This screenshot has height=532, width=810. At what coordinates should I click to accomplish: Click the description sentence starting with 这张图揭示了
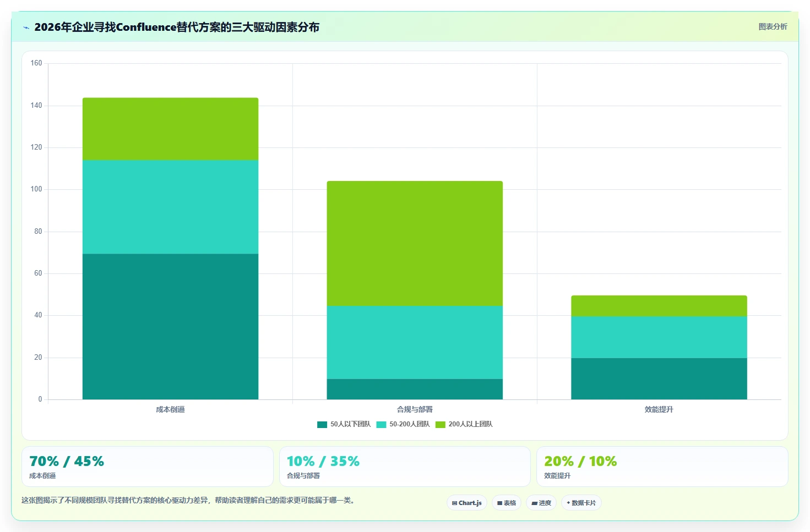(x=189, y=500)
